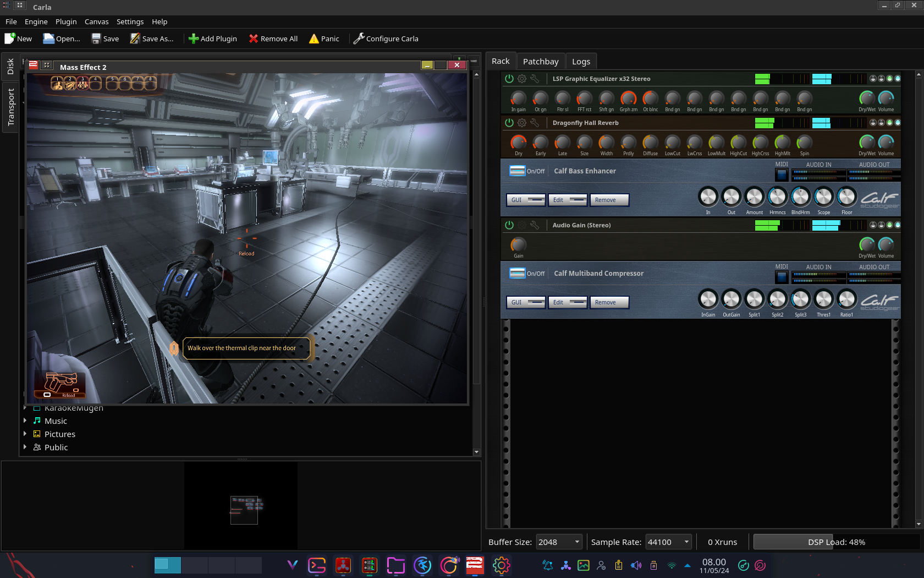924x578 pixels.
Task: Select the first virtual desktop in pager
Action: coord(168,565)
